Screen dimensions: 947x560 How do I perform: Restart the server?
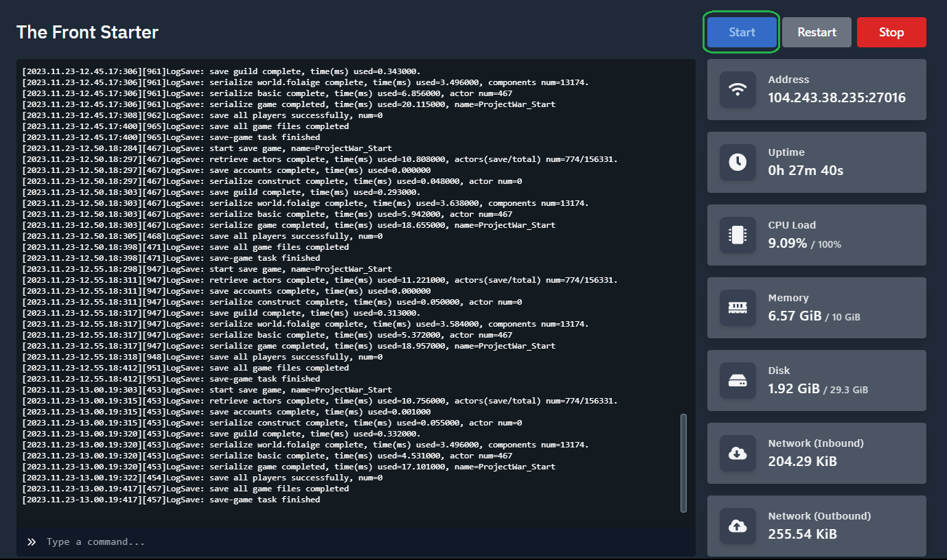[816, 32]
